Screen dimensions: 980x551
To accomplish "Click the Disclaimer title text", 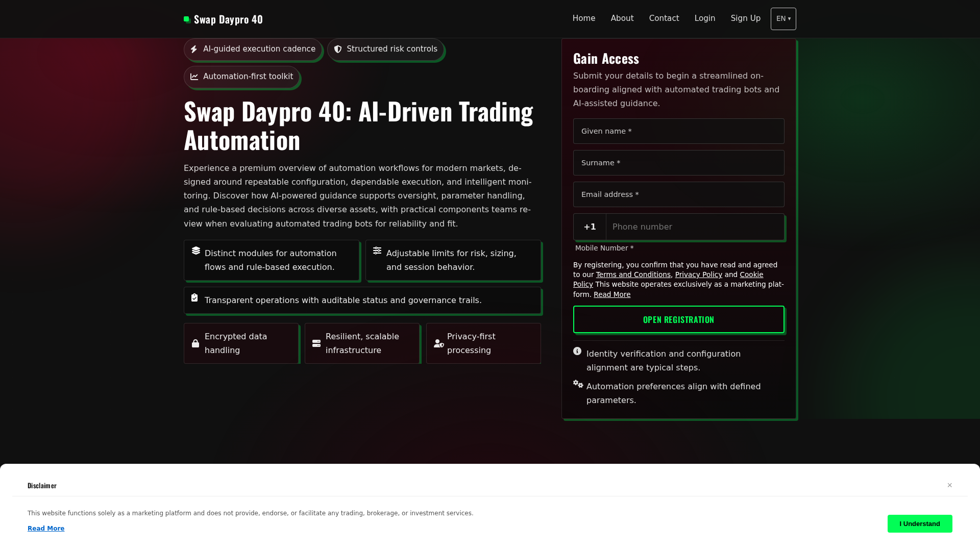I will pos(42,486).
